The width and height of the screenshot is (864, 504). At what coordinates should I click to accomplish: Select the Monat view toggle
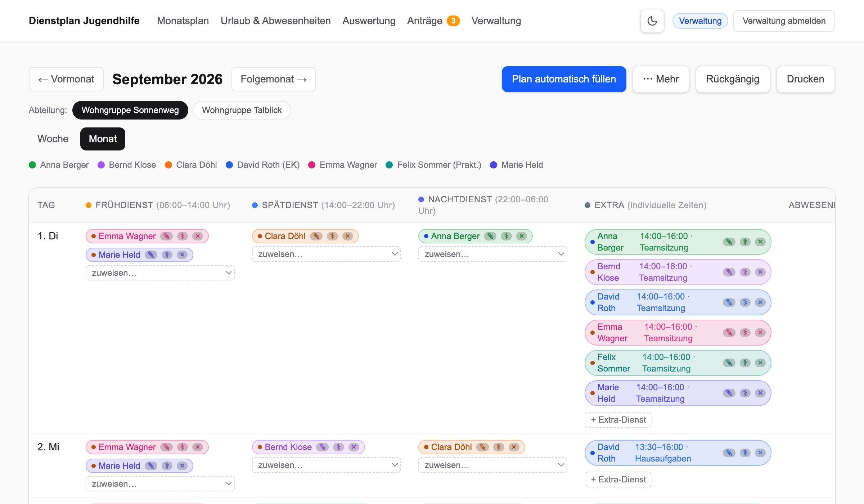coord(103,139)
